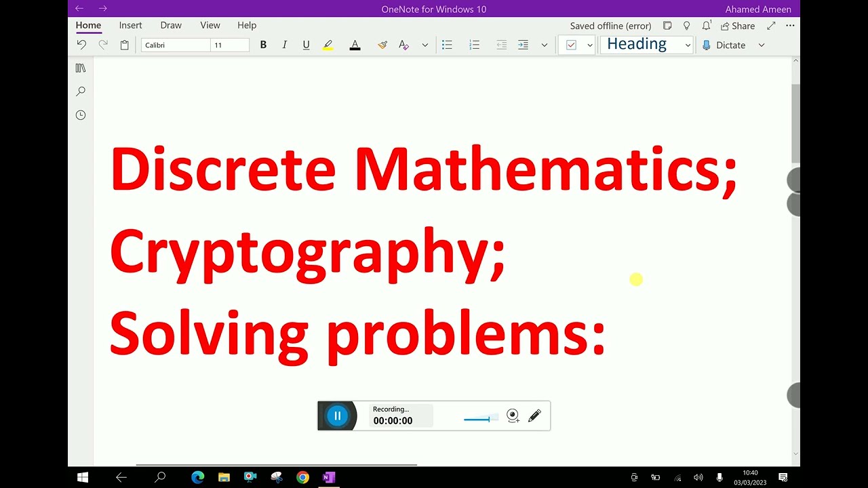The image size is (868, 488).
Task: Click the Increase Indent icon
Action: (x=523, y=45)
